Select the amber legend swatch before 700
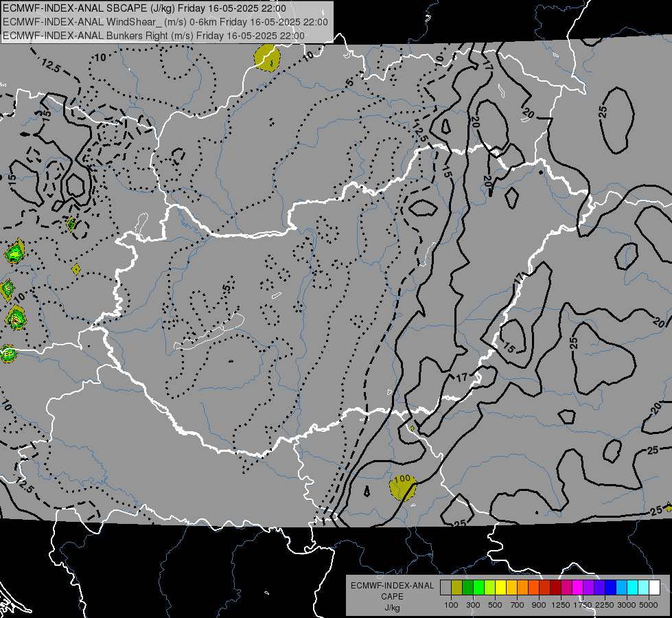This screenshot has height=618, width=672. pos(511,588)
